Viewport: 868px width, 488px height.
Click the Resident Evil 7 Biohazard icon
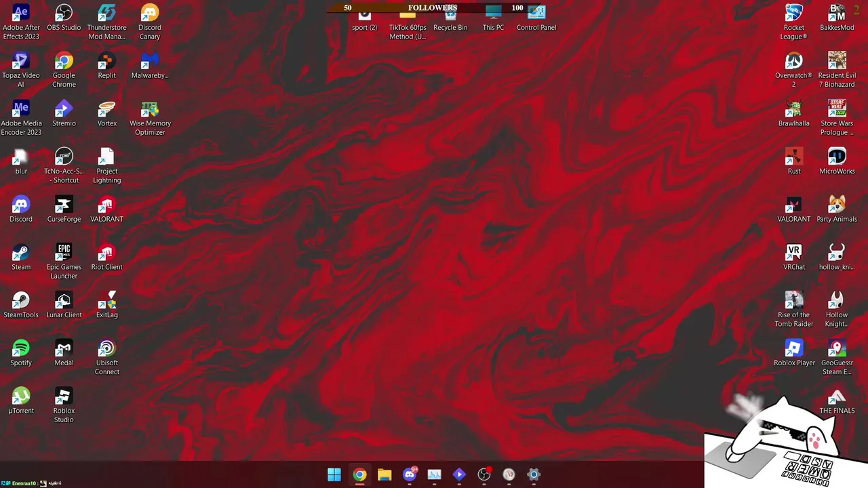[x=837, y=70]
